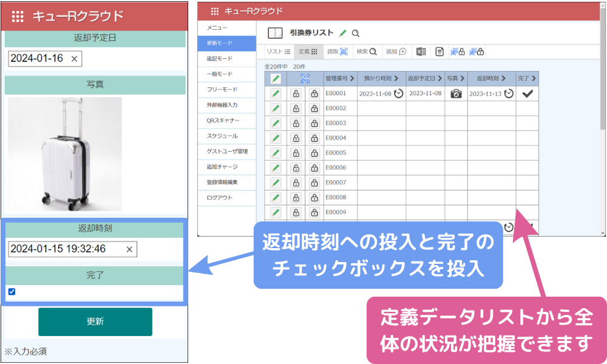
Task: Click the open padlock in row E00002
Action: pos(296,109)
